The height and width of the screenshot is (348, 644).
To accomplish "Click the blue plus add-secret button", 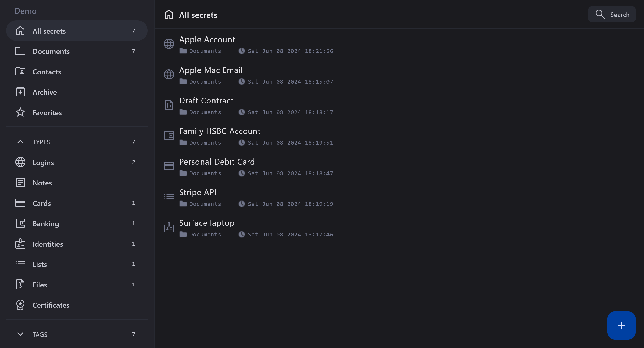I will (x=621, y=325).
